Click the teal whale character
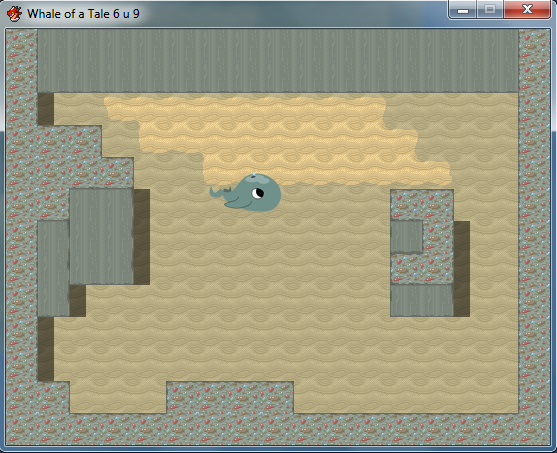The height and width of the screenshot is (453, 557). 246,193
